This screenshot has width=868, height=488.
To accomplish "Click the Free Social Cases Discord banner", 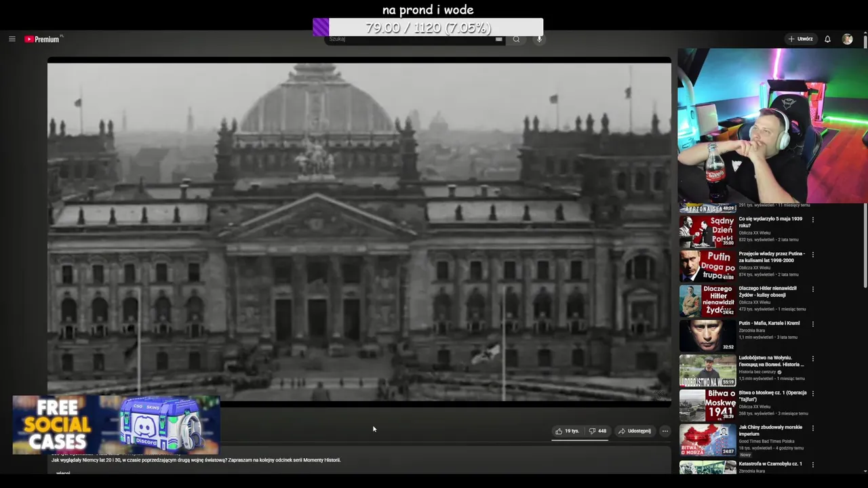I will [116, 425].
